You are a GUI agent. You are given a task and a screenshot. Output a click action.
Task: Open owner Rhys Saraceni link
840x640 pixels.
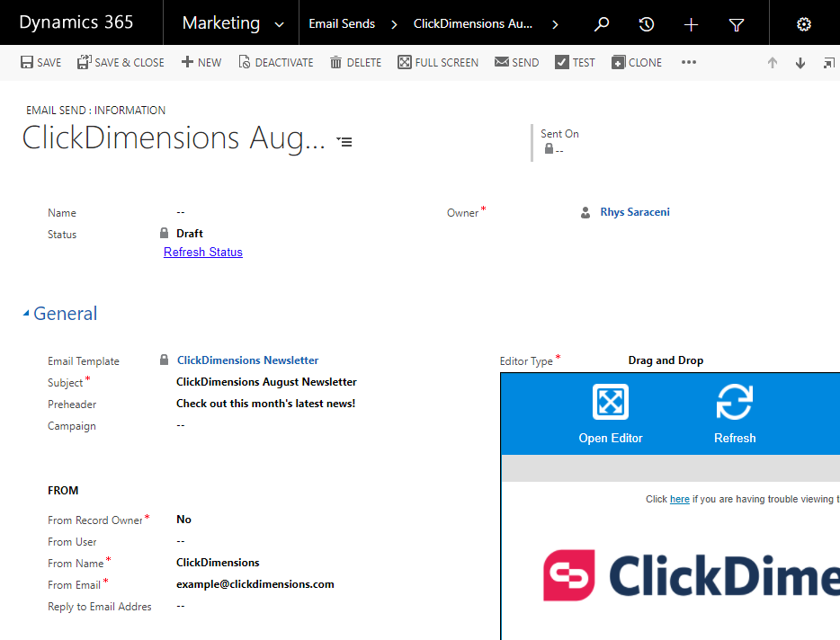click(635, 212)
